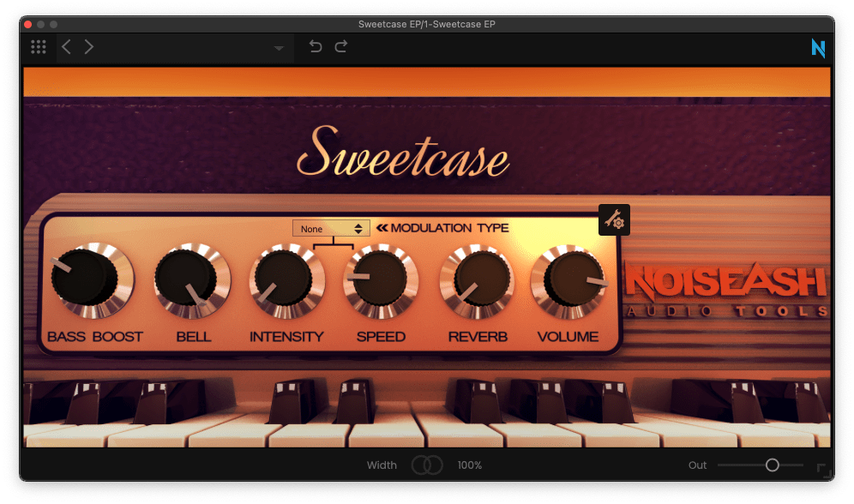Undo the last change

(316, 46)
